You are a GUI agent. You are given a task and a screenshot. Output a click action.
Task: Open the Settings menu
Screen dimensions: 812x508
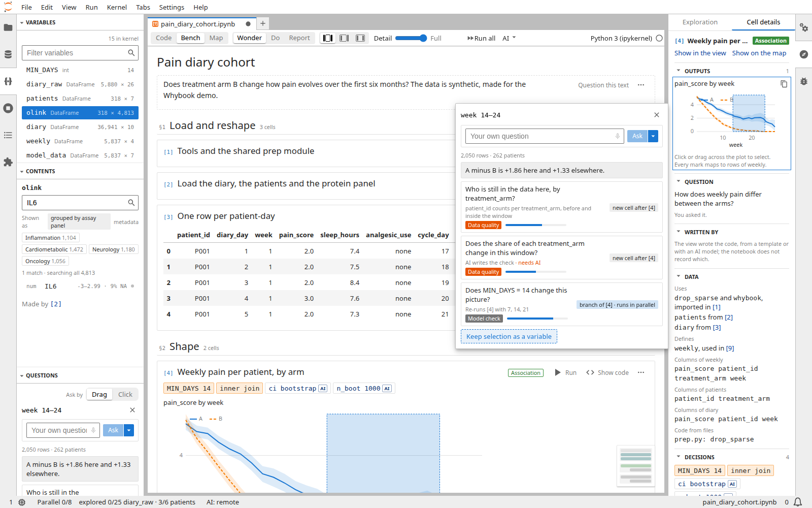point(172,7)
